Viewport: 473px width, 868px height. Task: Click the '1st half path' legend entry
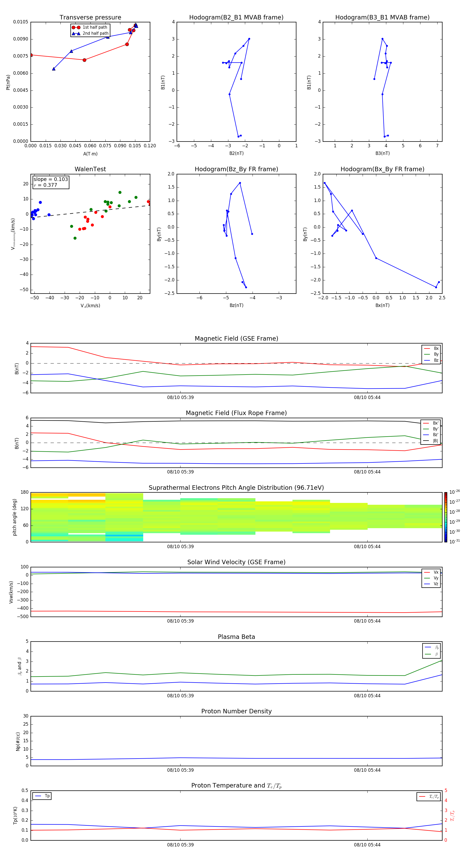90,27
